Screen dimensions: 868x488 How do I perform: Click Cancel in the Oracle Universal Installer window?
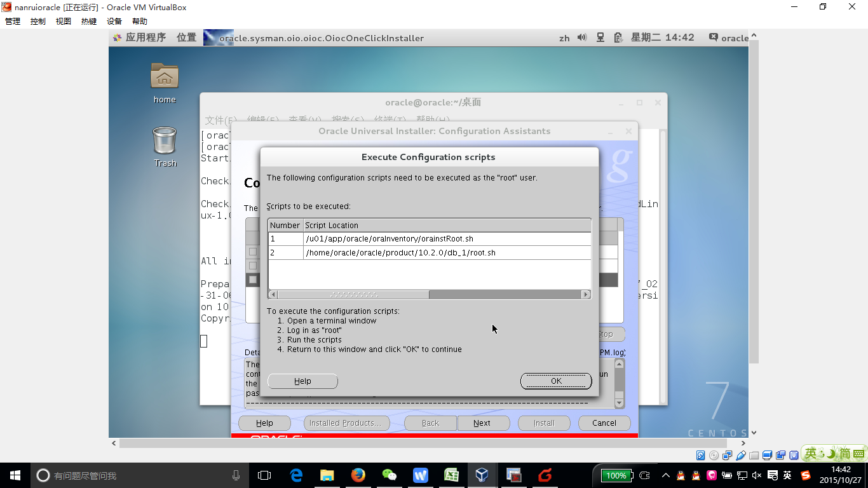604,423
